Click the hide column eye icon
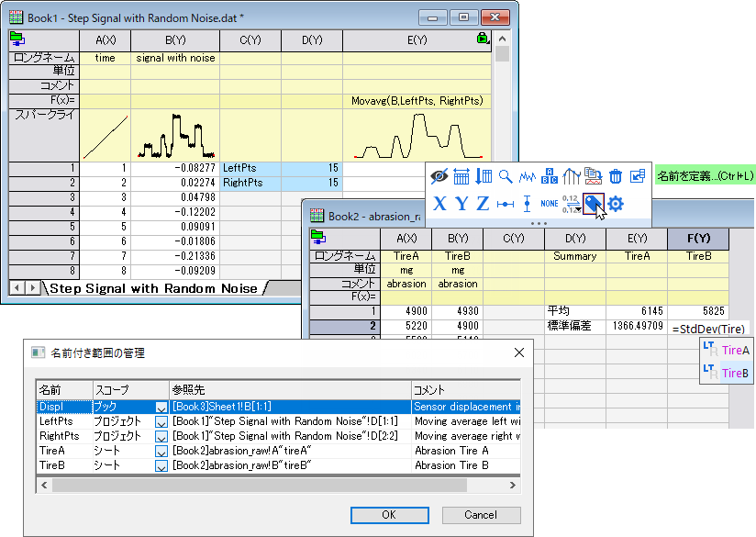Screen dimensions: 756x537 click(439, 176)
